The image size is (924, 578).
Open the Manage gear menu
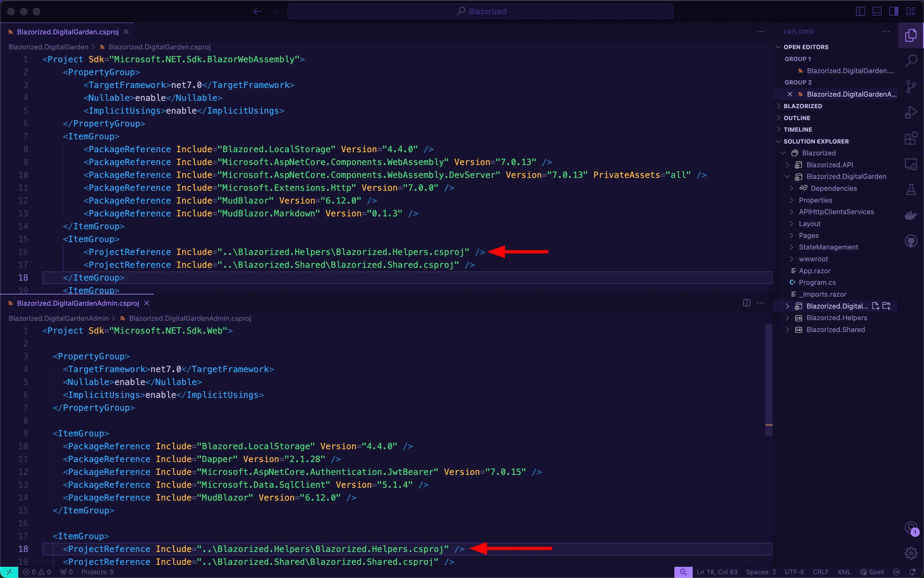click(x=911, y=553)
